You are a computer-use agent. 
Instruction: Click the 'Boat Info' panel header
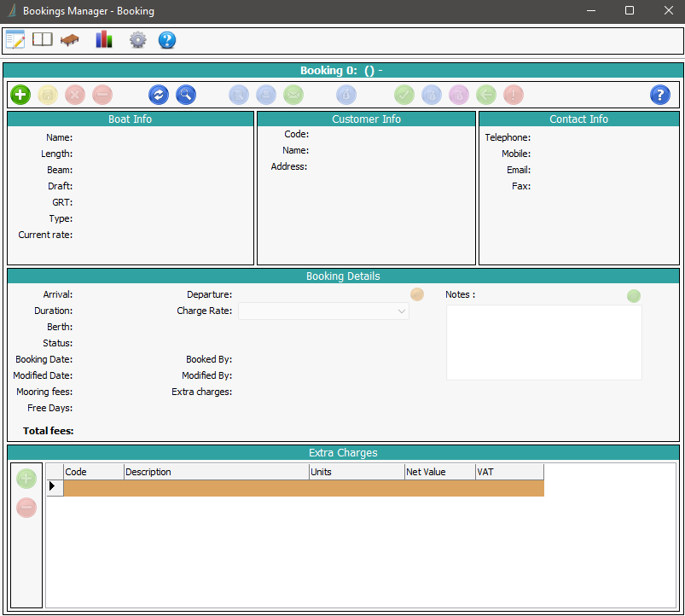tap(131, 119)
